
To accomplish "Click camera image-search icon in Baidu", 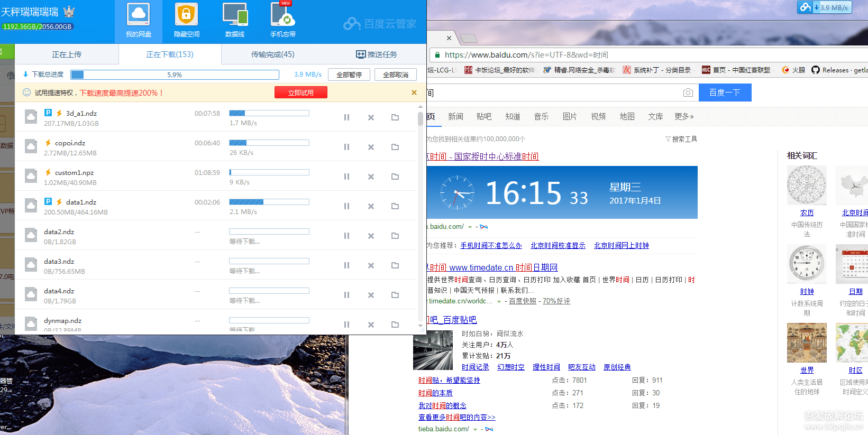I will (x=688, y=92).
